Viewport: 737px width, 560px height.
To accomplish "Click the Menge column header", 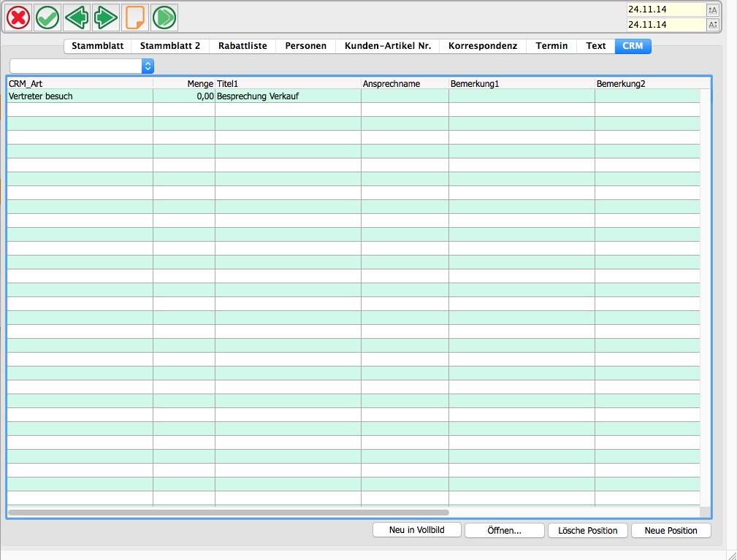I will (184, 84).
